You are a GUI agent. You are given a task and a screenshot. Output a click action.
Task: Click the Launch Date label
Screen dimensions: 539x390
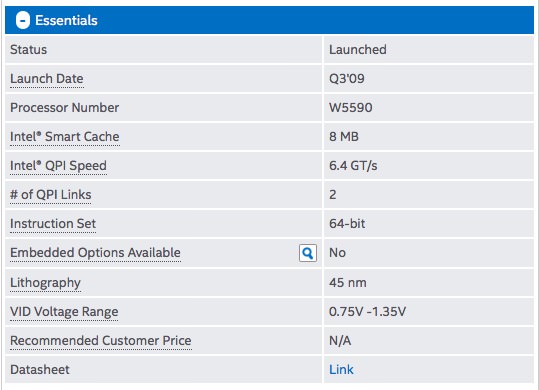(x=47, y=79)
